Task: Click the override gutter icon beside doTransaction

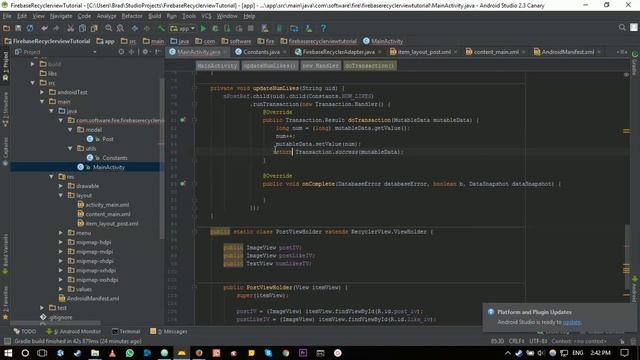Action: pyautogui.click(x=183, y=120)
